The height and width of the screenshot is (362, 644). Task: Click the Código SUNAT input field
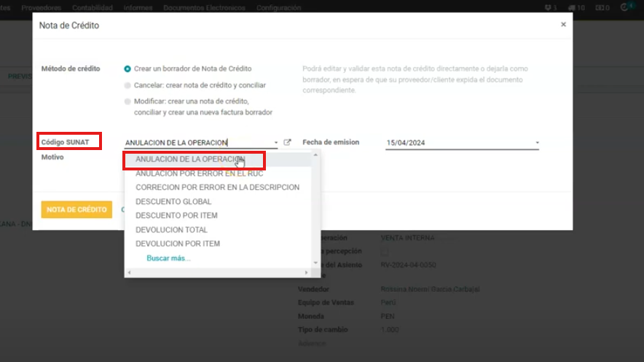[195, 143]
